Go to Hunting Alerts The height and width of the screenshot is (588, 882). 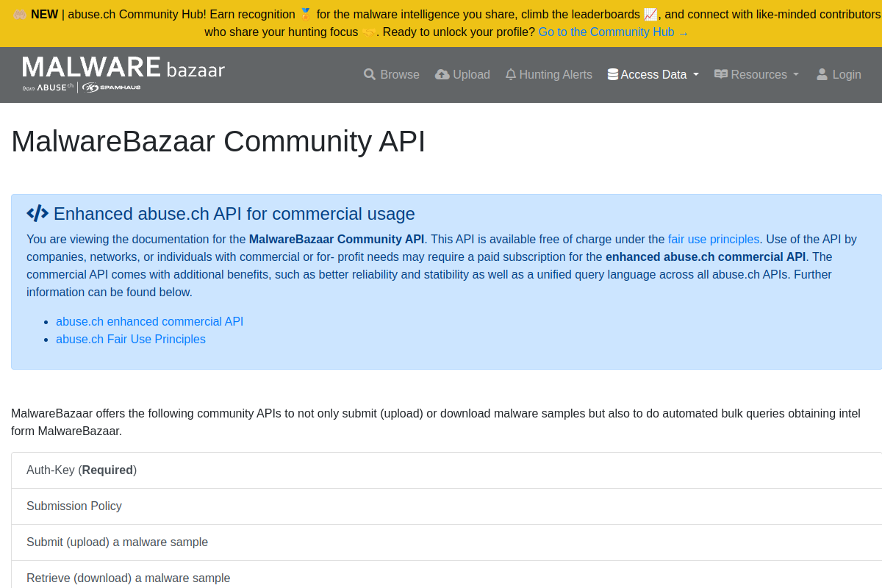point(549,74)
